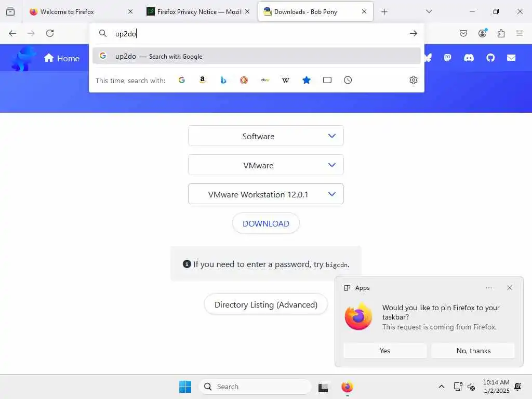Open the clock showing 10:14 AM

[496, 387]
